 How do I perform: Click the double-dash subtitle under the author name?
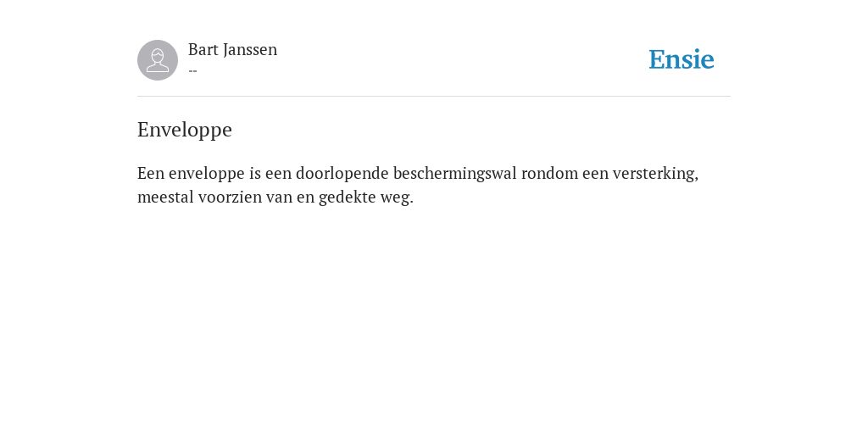tap(192, 71)
